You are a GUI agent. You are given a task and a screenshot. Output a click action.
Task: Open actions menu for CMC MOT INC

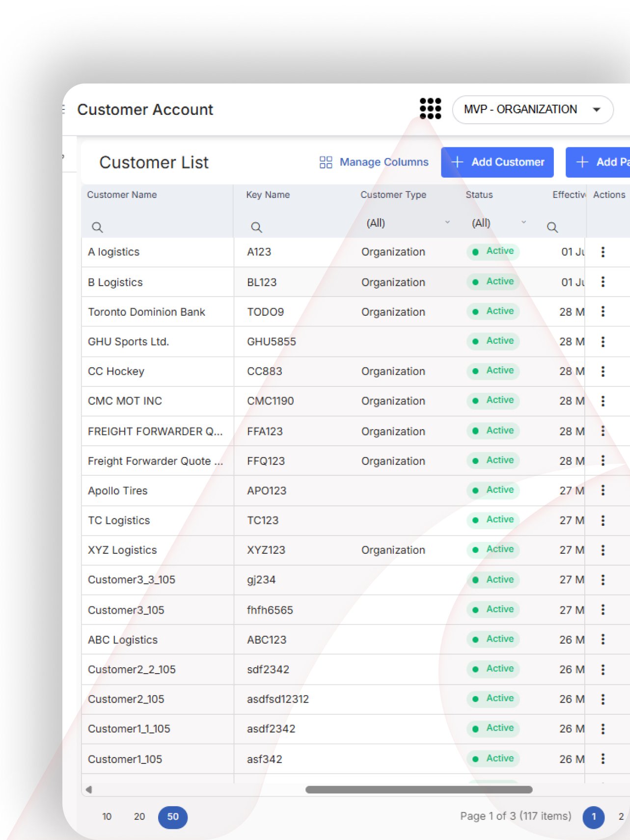[603, 401]
